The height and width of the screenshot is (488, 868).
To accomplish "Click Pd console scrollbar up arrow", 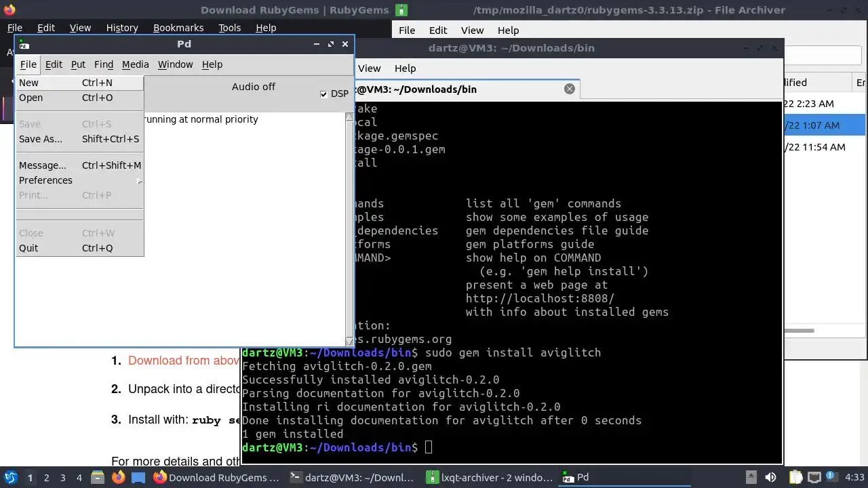I will (349, 117).
